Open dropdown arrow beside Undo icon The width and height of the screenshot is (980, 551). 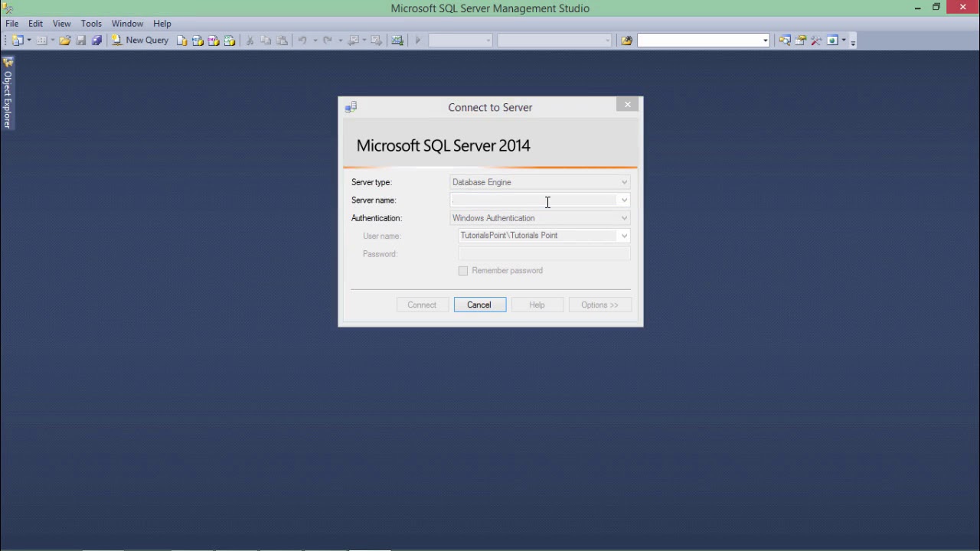pyautogui.click(x=315, y=41)
